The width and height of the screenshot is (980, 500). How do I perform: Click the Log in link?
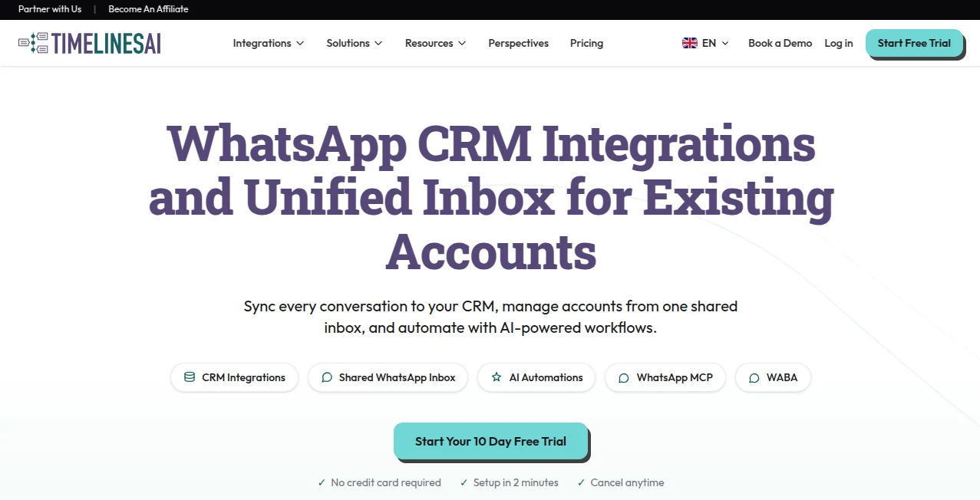pyautogui.click(x=838, y=43)
